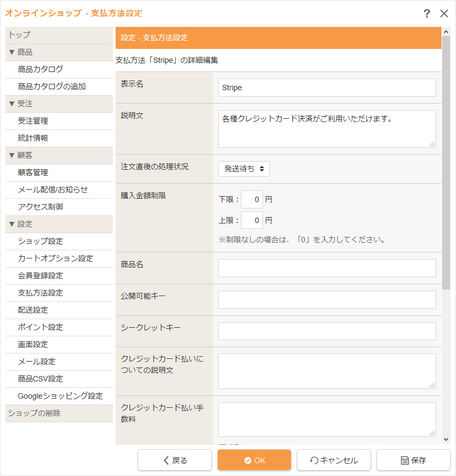Click the シークレットキー input field
The height and width of the screenshot is (476, 456).
(x=327, y=331)
